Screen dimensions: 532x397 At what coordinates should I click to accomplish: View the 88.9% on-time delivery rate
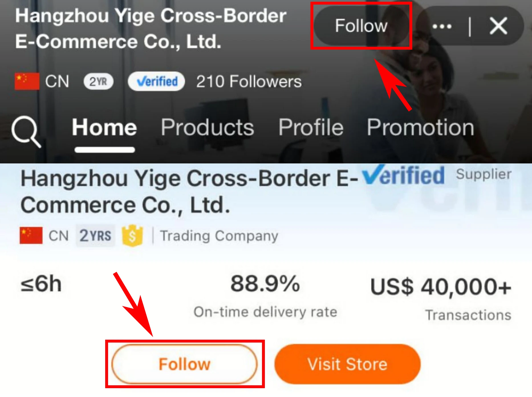265,296
